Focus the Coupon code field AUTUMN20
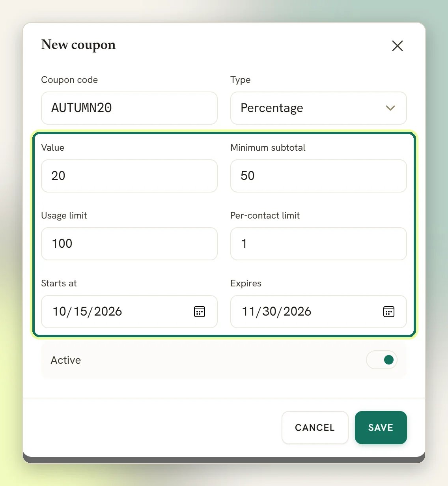This screenshot has height=486, width=448. 129,108
